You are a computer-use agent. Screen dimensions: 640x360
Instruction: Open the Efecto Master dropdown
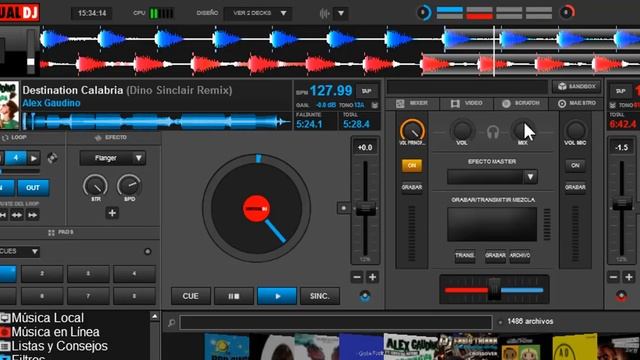pos(492,177)
